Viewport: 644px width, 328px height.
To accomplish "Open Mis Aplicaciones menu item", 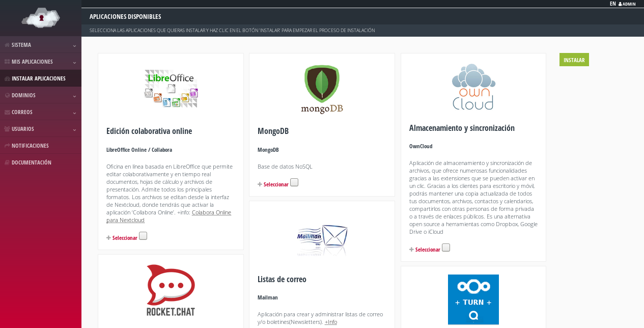I will (x=41, y=62).
